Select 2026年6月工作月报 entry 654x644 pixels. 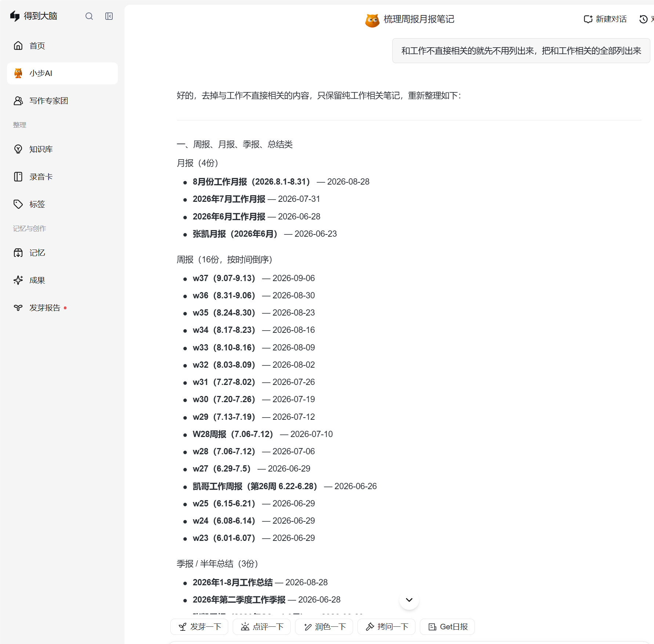pos(257,217)
